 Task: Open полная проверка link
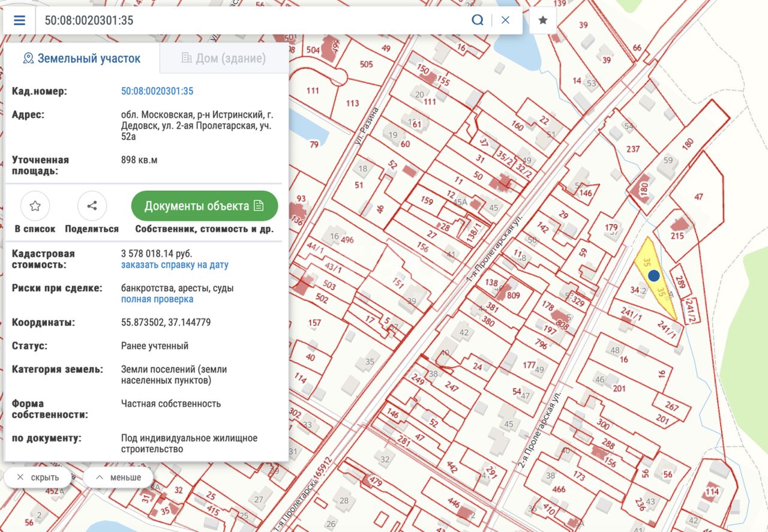[x=157, y=299]
